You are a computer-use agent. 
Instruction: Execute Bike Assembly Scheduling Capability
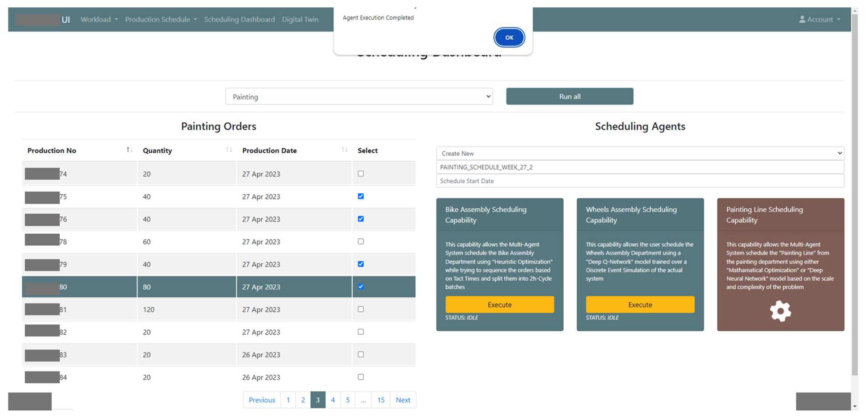click(499, 305)
